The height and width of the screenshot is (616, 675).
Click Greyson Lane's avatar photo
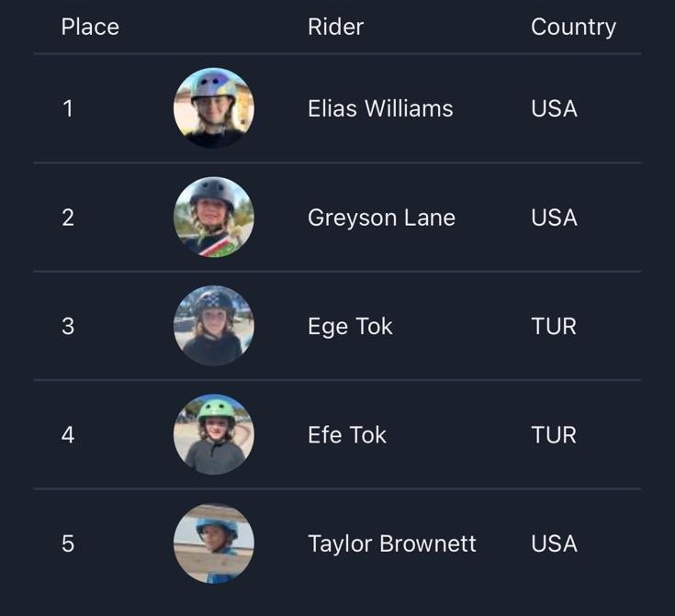[213, 218]
